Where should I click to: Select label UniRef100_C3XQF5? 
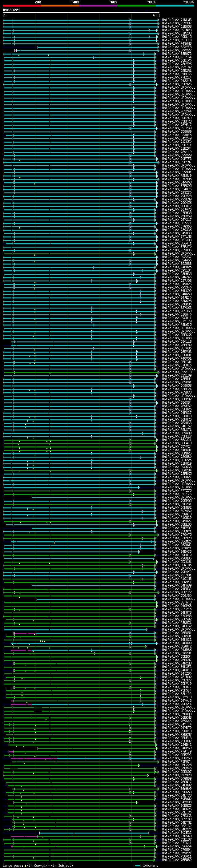point(177,135)
